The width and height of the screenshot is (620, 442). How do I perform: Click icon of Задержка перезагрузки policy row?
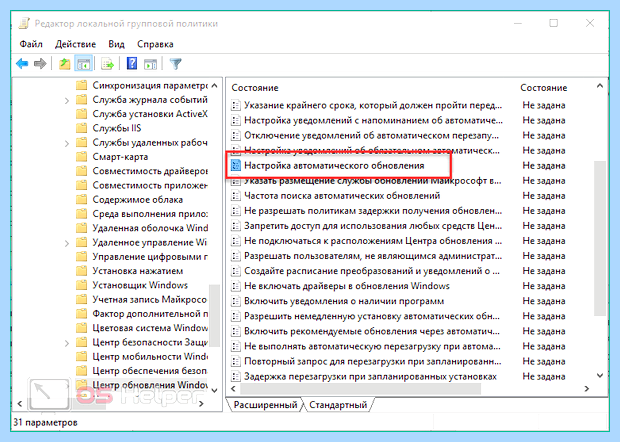coord(236,376)
